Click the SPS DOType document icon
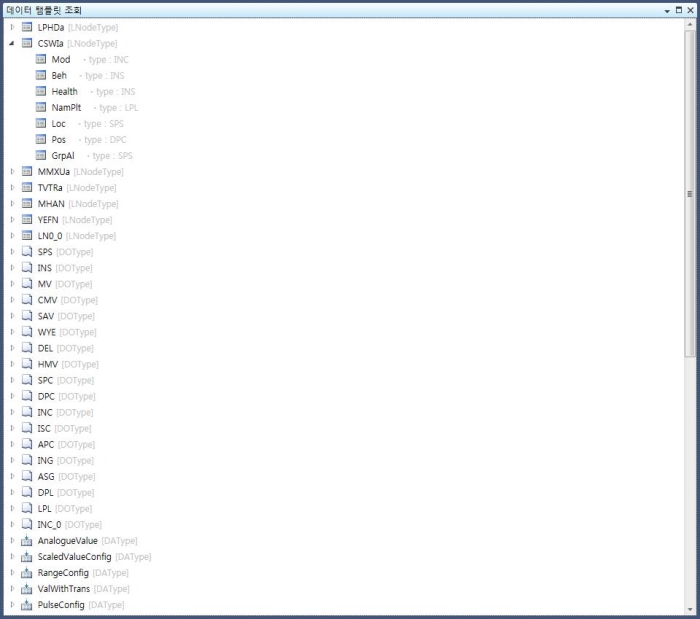The height and width of the screenshot is (619, 700). 27,252
